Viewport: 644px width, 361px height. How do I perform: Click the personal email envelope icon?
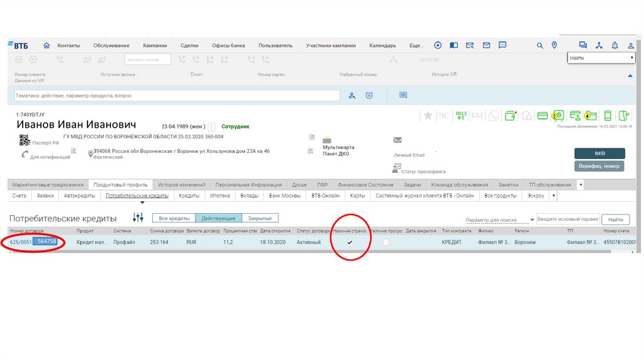pyautogui.click(x=397, y=140)
